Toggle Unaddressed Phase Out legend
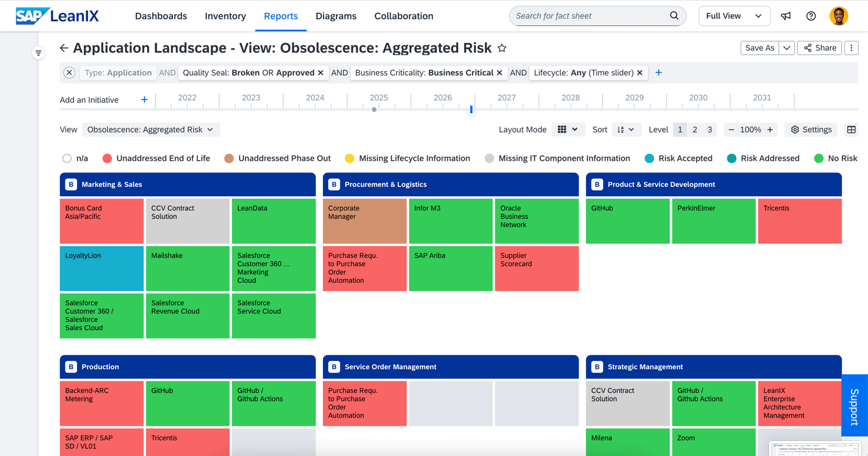This screenshot has height=456, width=868. coord(278,158)
